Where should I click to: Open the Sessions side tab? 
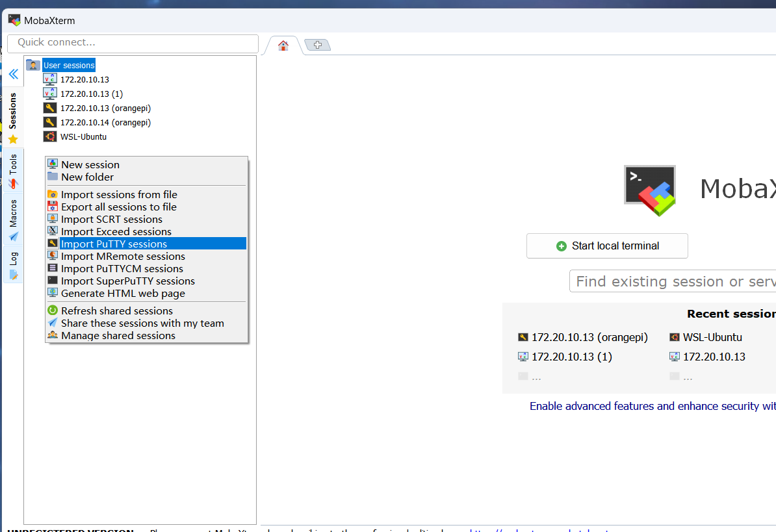13,118
